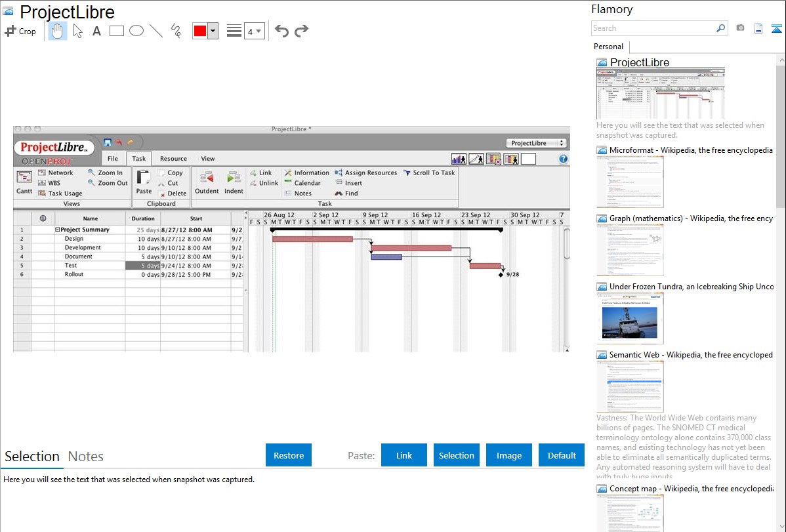Click the paste Image button
The height and width of the screenshot is (532, 786).
coord(508,455)
